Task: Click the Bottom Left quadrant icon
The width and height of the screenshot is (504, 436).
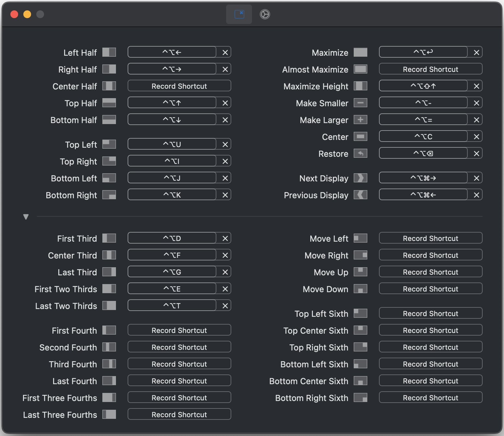Action: [x=109, y=178]
